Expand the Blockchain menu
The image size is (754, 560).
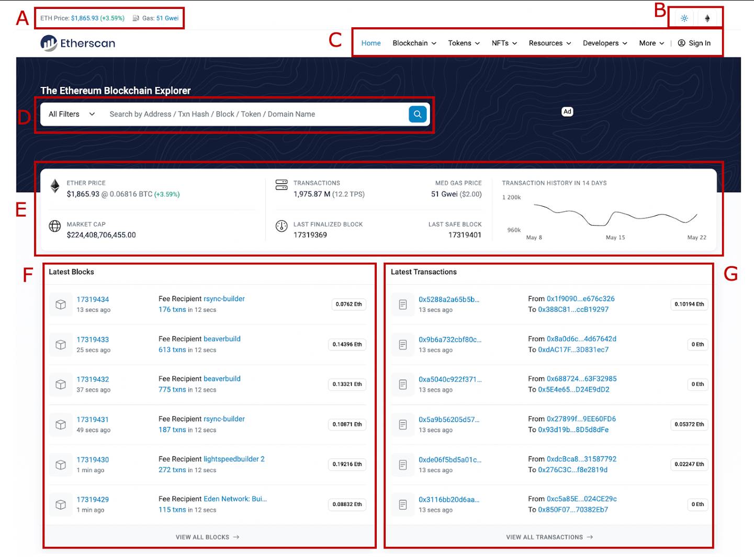[x=414, y=43]
